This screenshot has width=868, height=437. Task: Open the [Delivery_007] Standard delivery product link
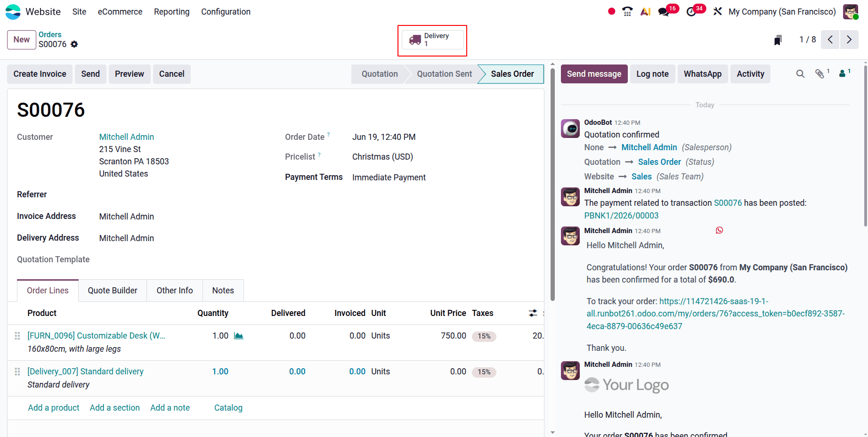[86, 372]
